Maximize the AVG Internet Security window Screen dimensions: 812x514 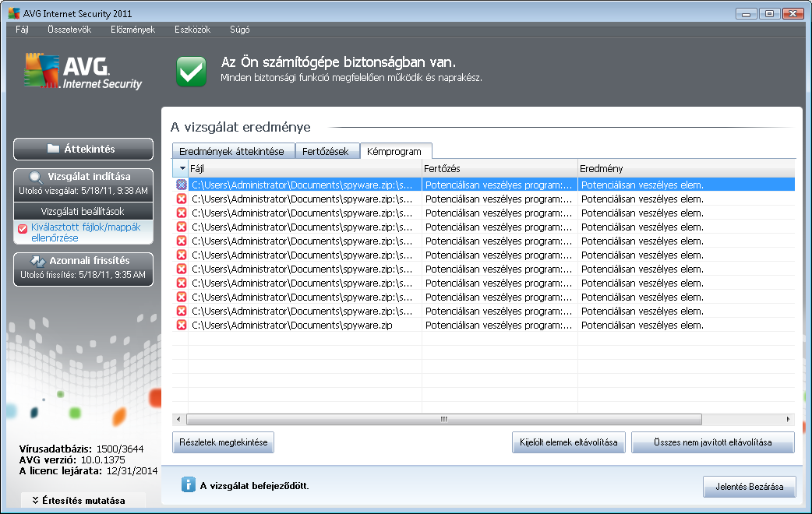pyautogui.click(x=770, y=13)
